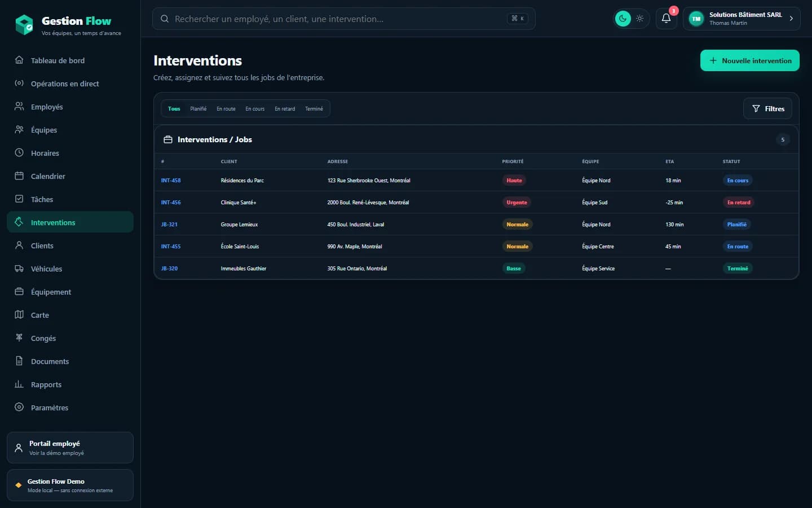Click the Rapports chart icon
812x508 pixels.
click(x=19, y=384)
